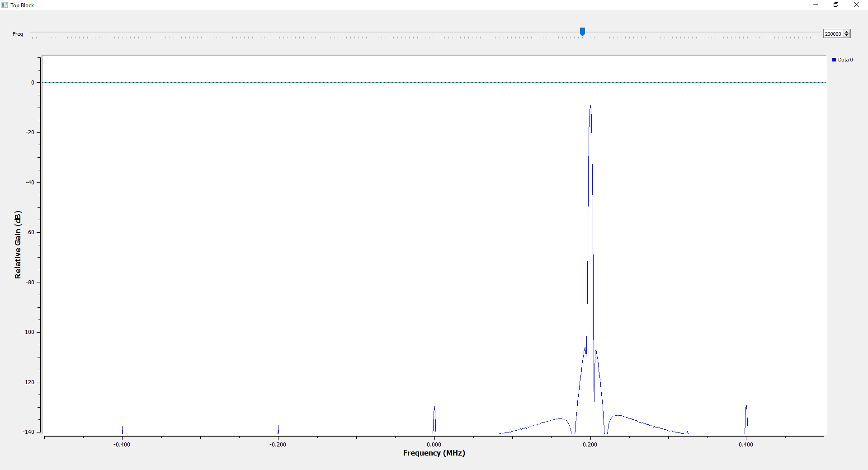Increase Freq value with the spinbox up arrow

click(x=847, y=32)
